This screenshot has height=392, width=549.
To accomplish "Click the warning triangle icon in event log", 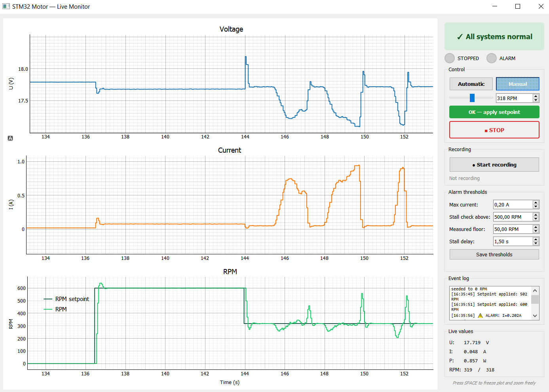I will [481, 315].
